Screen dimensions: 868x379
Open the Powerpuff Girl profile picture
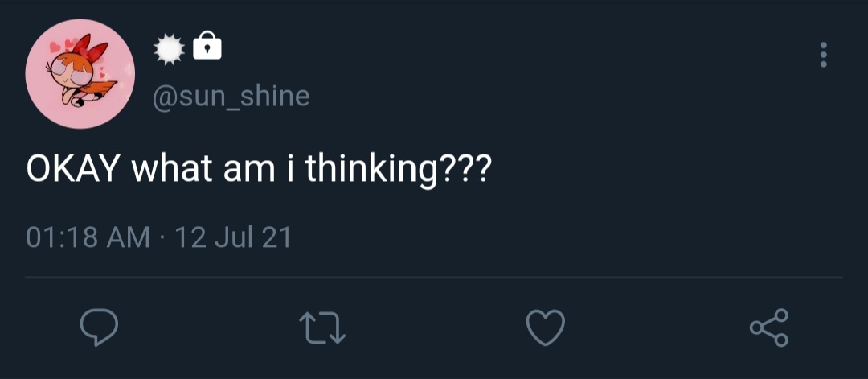click(x=80, y=74)
